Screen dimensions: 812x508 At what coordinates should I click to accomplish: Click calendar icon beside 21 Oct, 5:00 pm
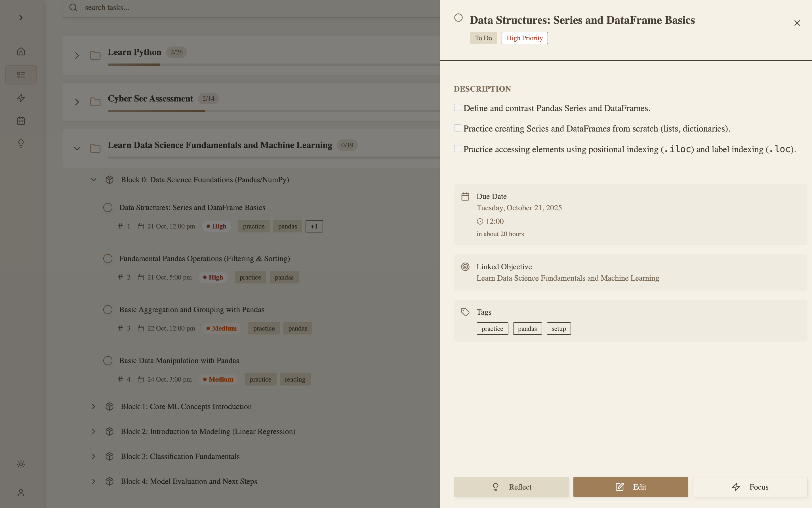tap(140, 277)
